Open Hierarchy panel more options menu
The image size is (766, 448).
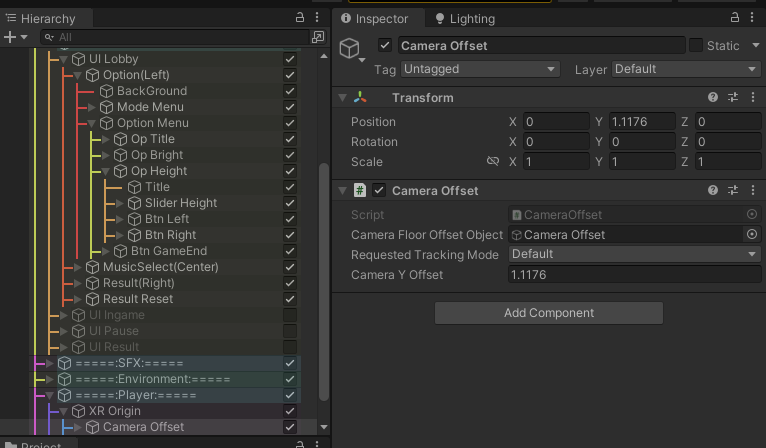point(317,18)
